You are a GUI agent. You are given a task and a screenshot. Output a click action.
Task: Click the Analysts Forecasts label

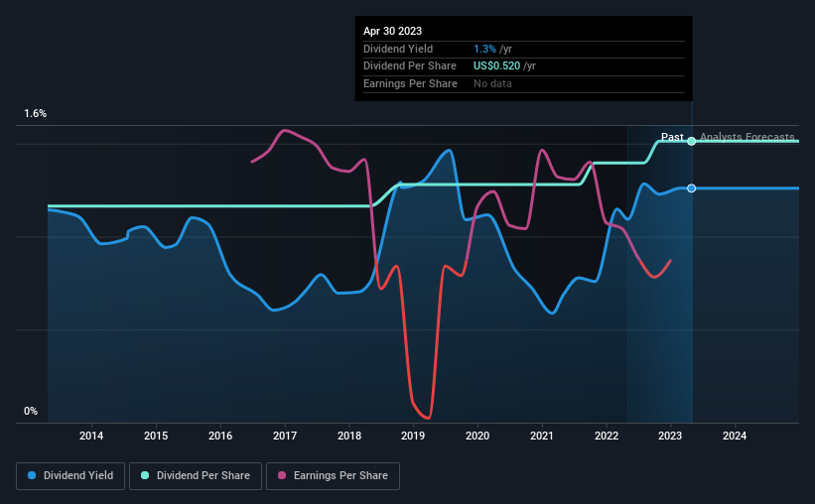tap(747, 137)
